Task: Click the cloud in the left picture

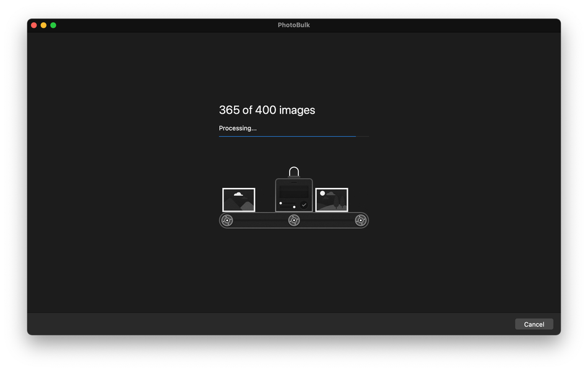Action: point(238,194)
